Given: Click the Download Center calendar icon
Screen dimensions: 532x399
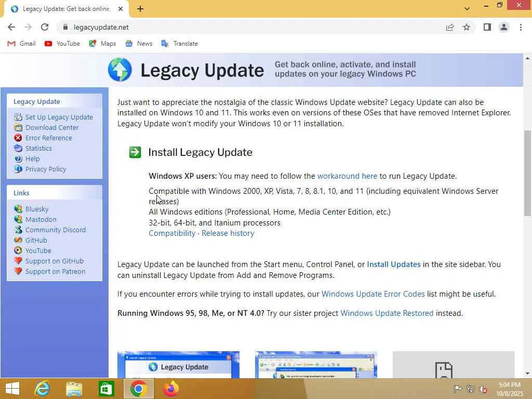Looking at the screenshot, I should 18,127.
